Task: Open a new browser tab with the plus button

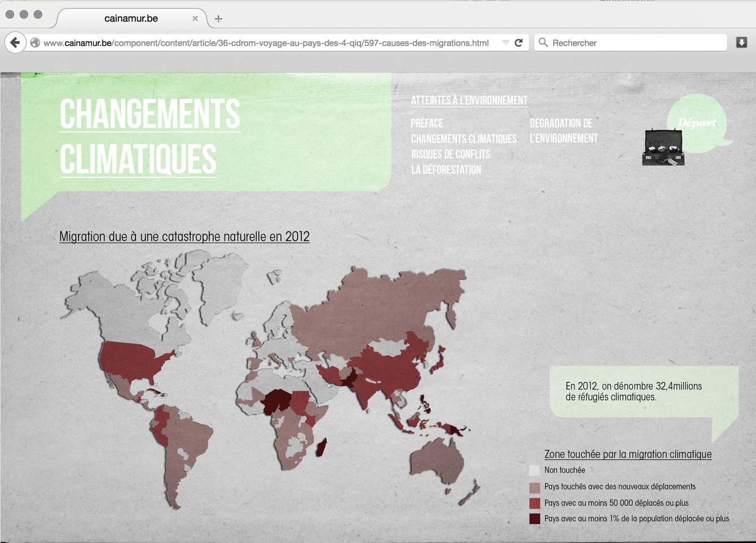Action: 218,19
